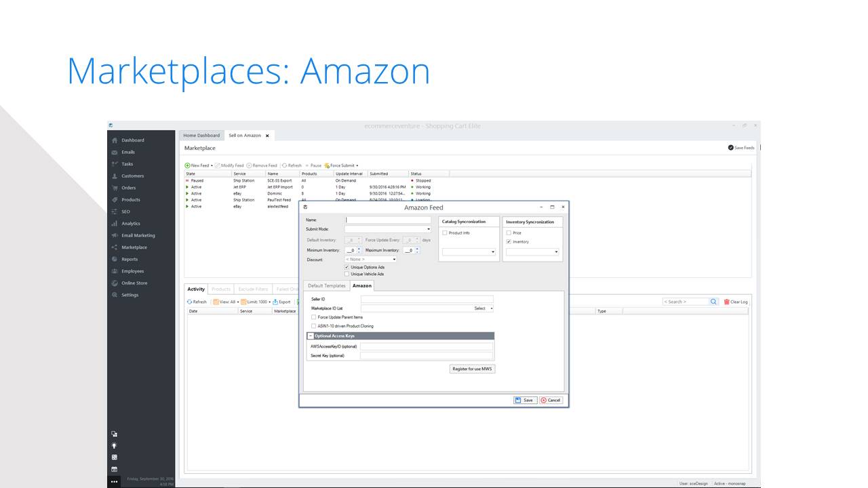
Task: Cancel the Amazon Feed dialog
Action: pos(551,400)
